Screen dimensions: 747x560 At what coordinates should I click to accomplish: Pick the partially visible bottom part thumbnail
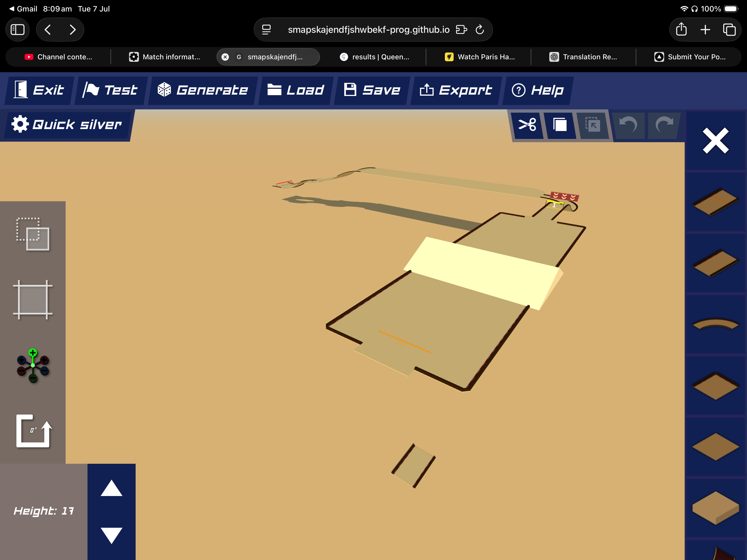(715, 550)
